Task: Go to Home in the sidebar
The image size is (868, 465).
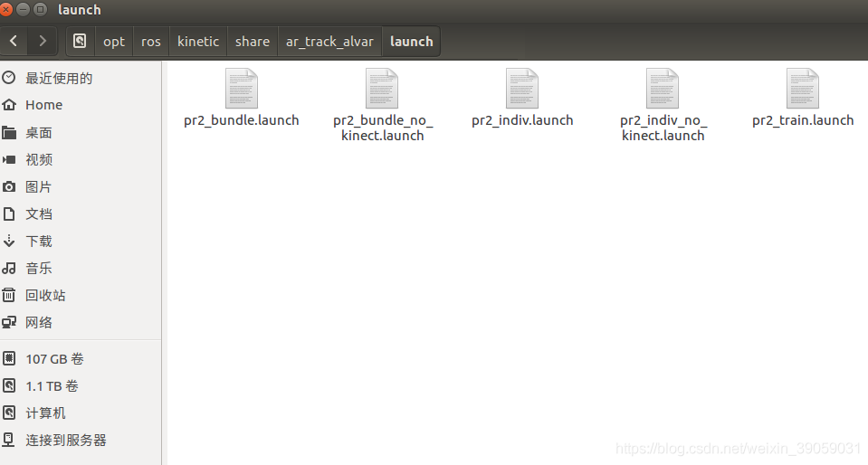Action: [43, 105]
